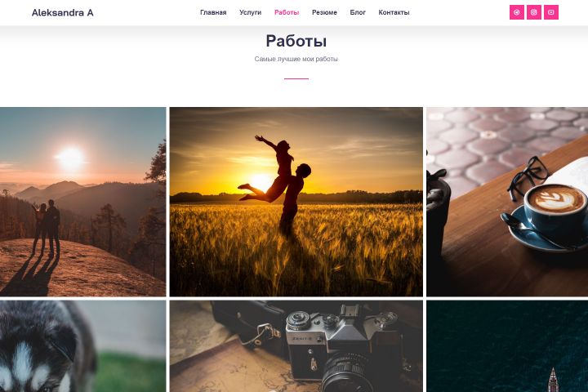Open the Контакты menu link
The height and width of the screenshot is (392, 588).
pos(394,12)
